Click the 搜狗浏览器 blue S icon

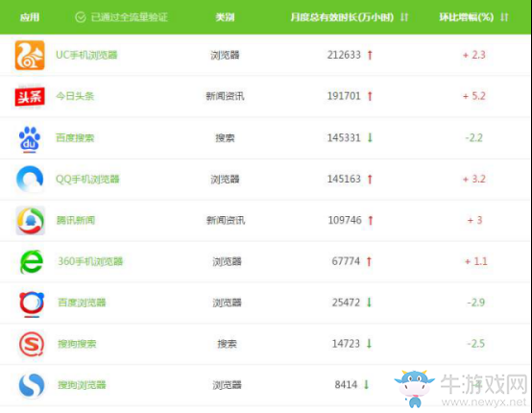[32, 385]
